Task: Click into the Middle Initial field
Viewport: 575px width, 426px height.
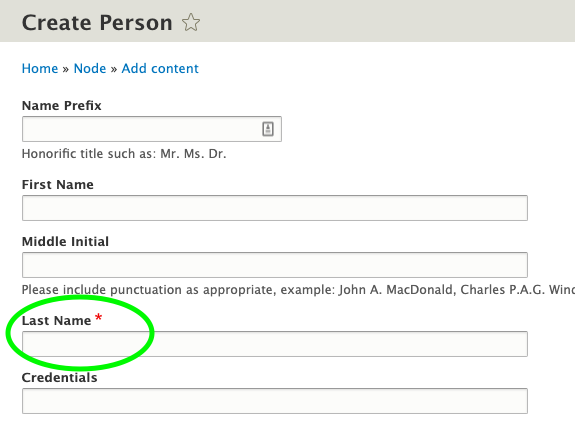Action: [x=275, y=265]
